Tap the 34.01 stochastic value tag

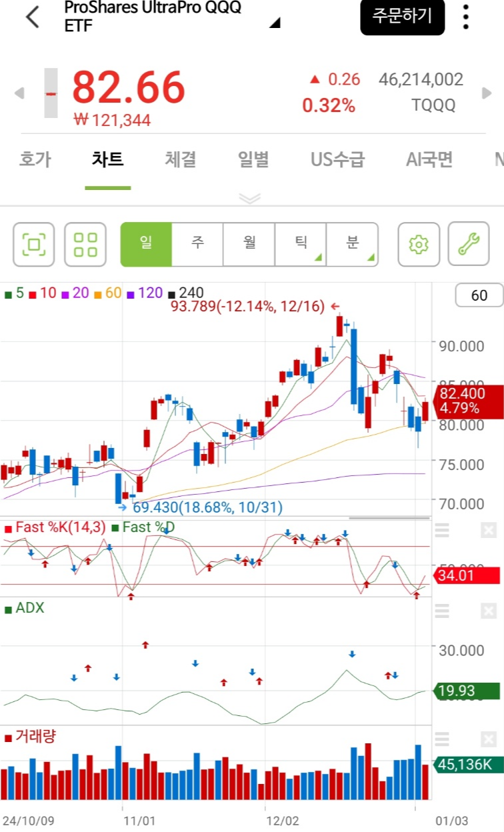(x=466, y=575)
